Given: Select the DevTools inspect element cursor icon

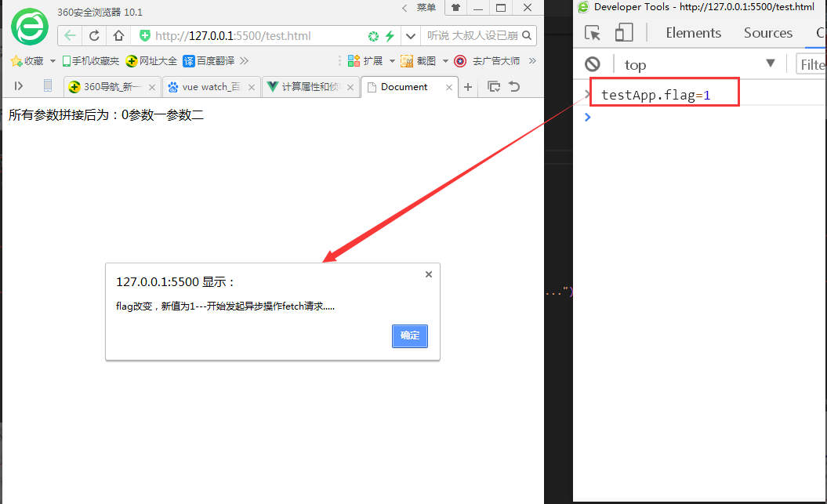Looking at the screenshot, I should pyautogui.click(x=593, y=33).
